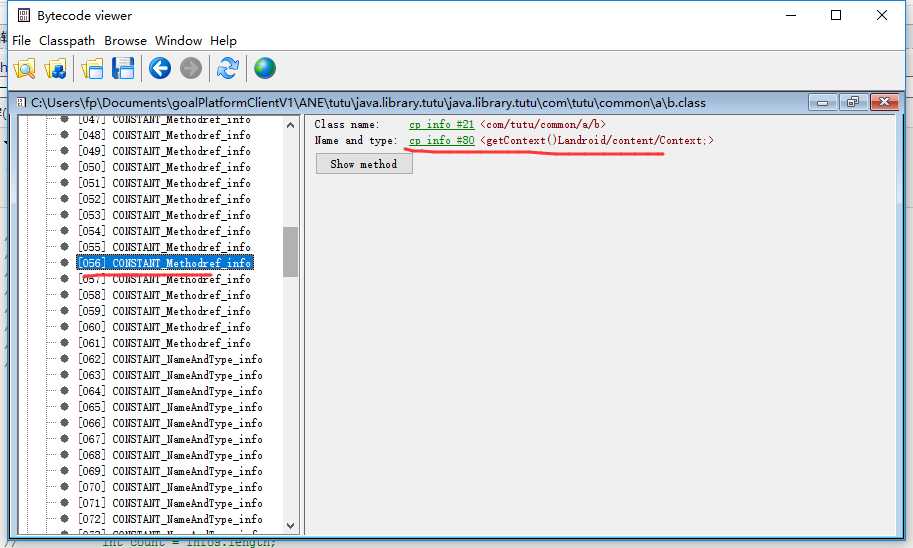Select [066] CONSTANT_NameAndType_info node
This screenshot has height=548, width=913.
(x=170, y=423)
